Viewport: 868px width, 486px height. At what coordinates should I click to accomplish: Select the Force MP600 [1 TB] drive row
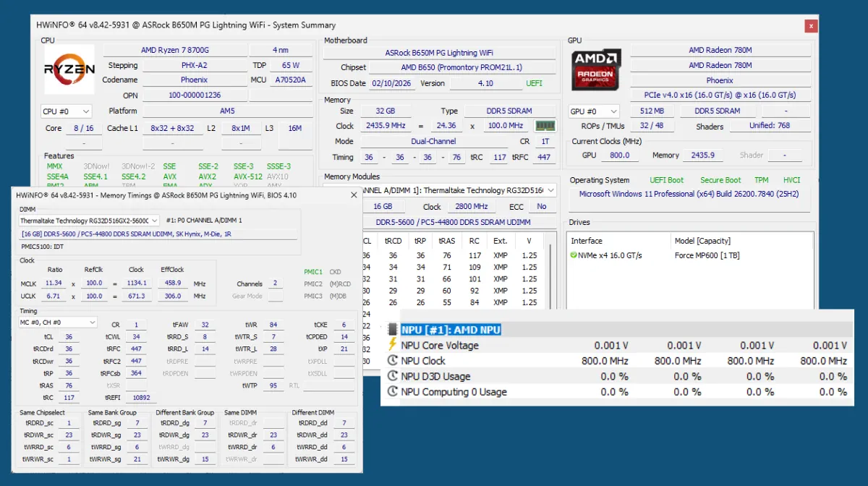pyautogui.click(x=691, y=255)
